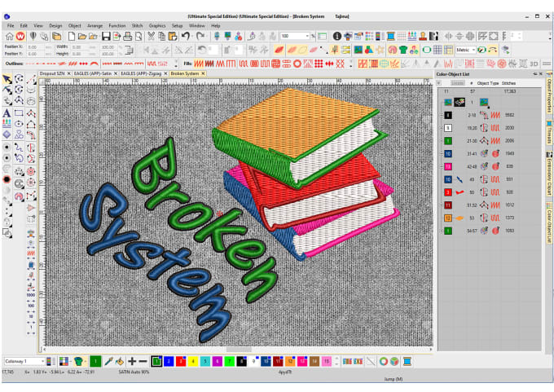554x392 pixels.
Task: Close the Dropout SZN tab
Action: 68,73
